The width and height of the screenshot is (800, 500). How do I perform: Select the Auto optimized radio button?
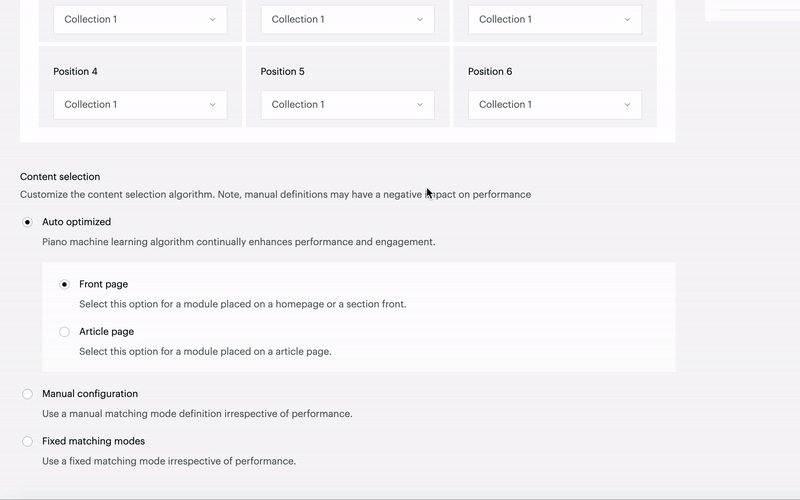28,222
